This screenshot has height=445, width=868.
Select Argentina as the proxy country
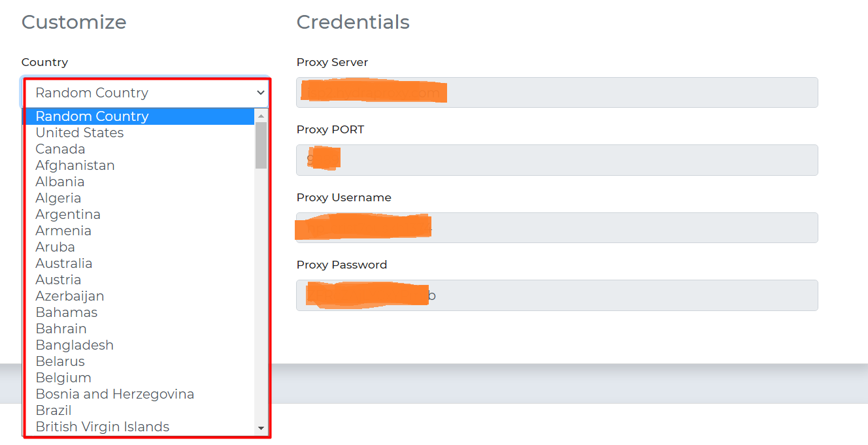[x=68, y=214]
